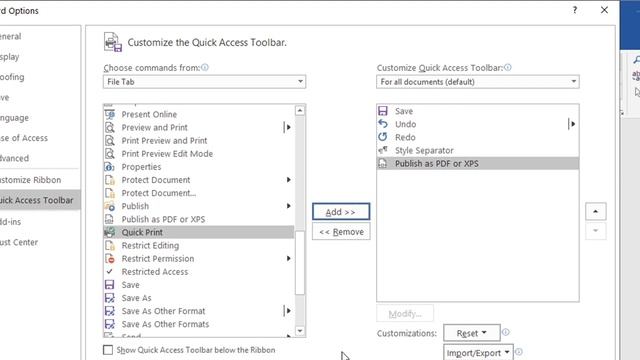The width and height of the screenshot is (640, 360).
Task: Click right-list Publish as PDF or XPS icon
Action: (x=383, y=163)
